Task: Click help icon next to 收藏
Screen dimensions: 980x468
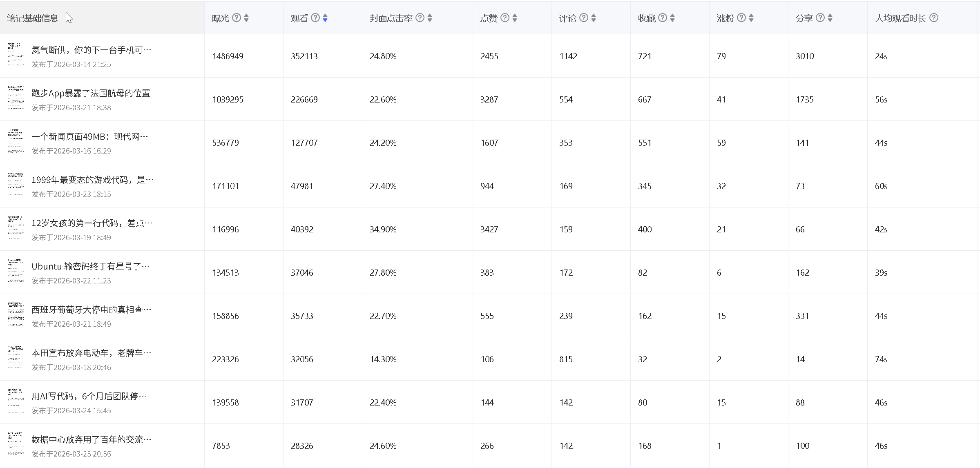Action: pyautogui.click(x=663, y=18)
